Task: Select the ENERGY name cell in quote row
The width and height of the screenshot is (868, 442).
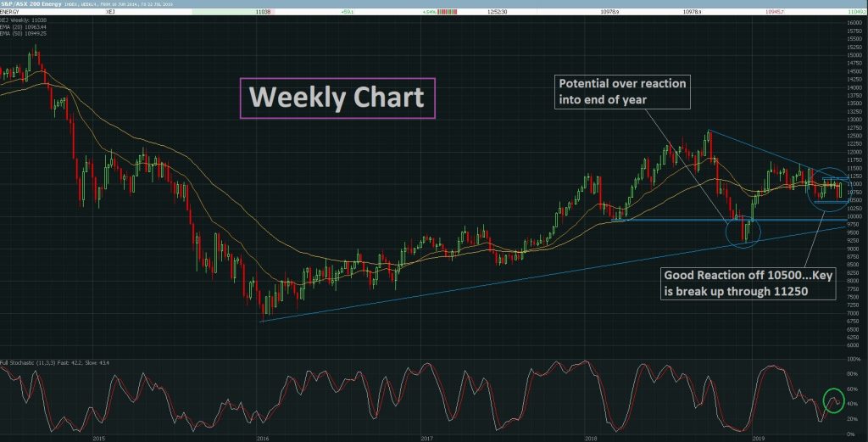Action: [9, 12]
